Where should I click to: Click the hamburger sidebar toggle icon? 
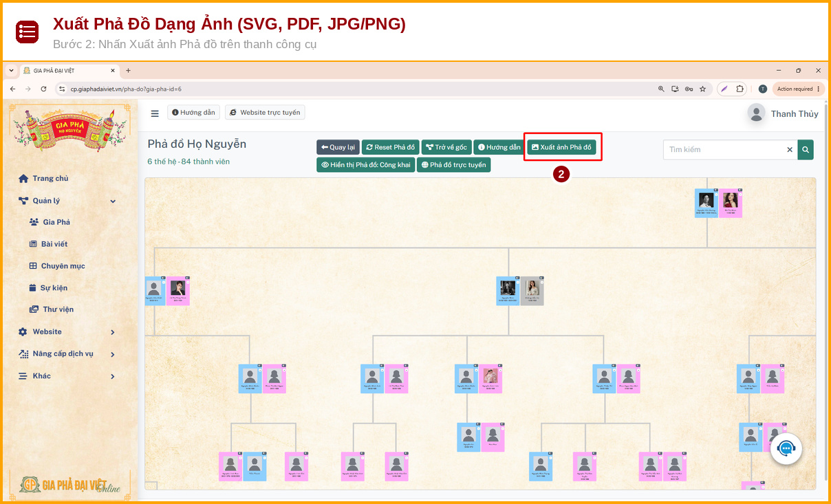pyautogui.click(x=155, y=113)
